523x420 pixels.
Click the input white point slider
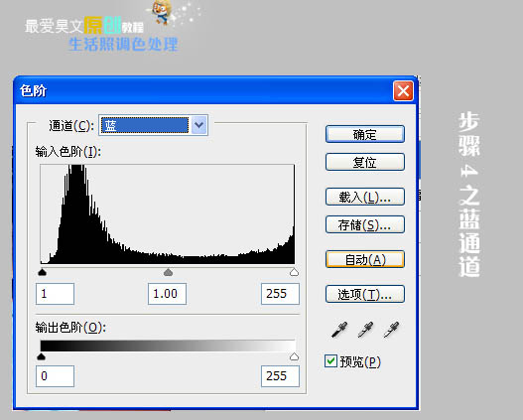pos(294,272)
